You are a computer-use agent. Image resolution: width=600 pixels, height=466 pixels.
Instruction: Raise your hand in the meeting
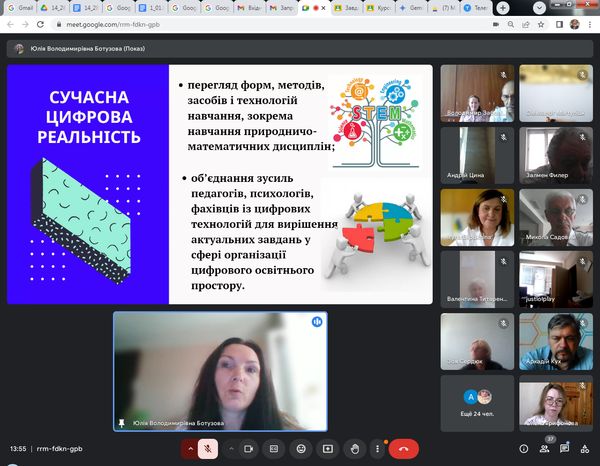point(352,449)
